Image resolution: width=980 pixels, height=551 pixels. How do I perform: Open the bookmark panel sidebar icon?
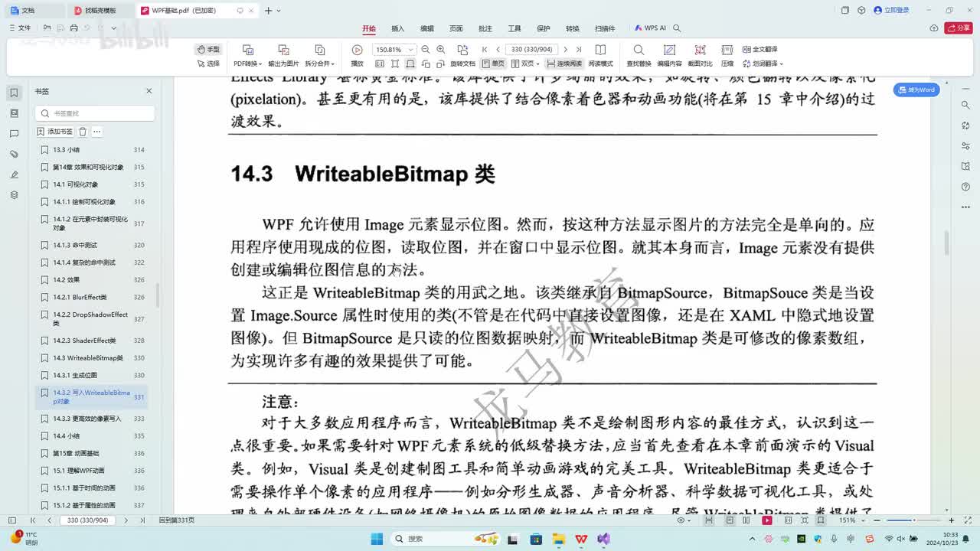click(14, 93)
